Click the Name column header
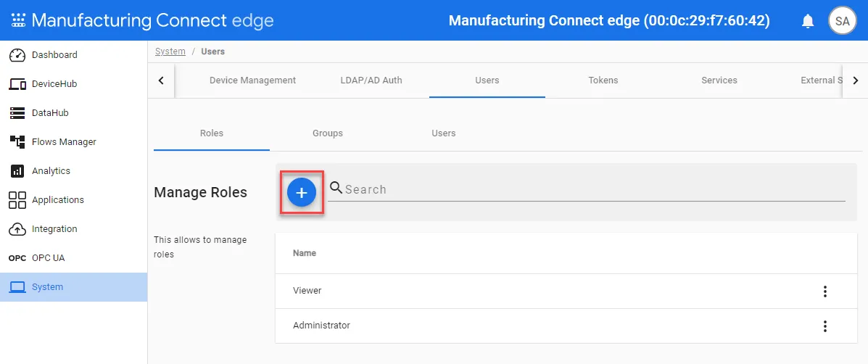The image size is (868, 364). tap(305, 253)
